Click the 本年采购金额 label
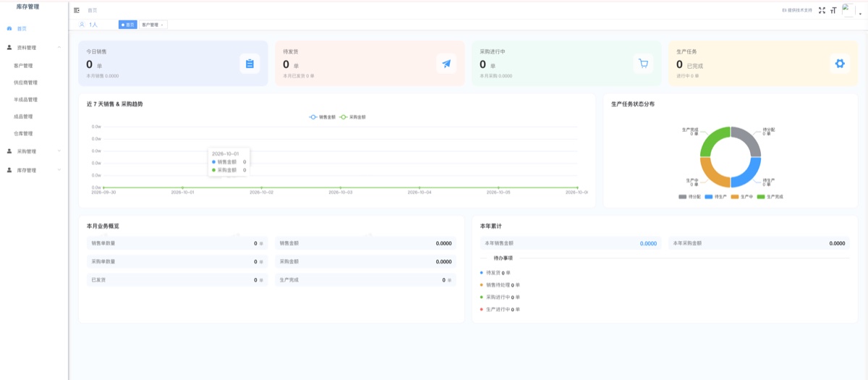This screenshot has width=868, height=380. (687, 243)
